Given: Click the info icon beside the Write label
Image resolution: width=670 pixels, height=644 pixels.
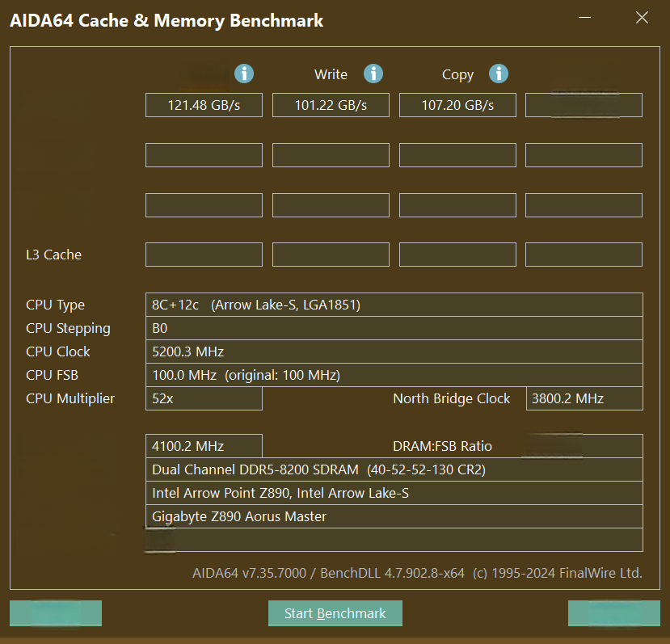Looking at the screenshot, I should point(373,74).
